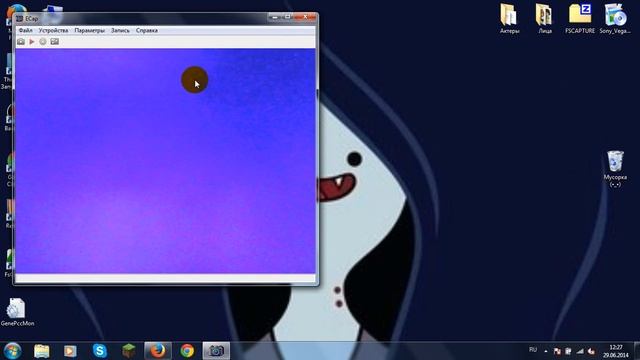Switch to Firefox in the taskbar
This screenshot has width=640, height=360.
coord(158,351)
